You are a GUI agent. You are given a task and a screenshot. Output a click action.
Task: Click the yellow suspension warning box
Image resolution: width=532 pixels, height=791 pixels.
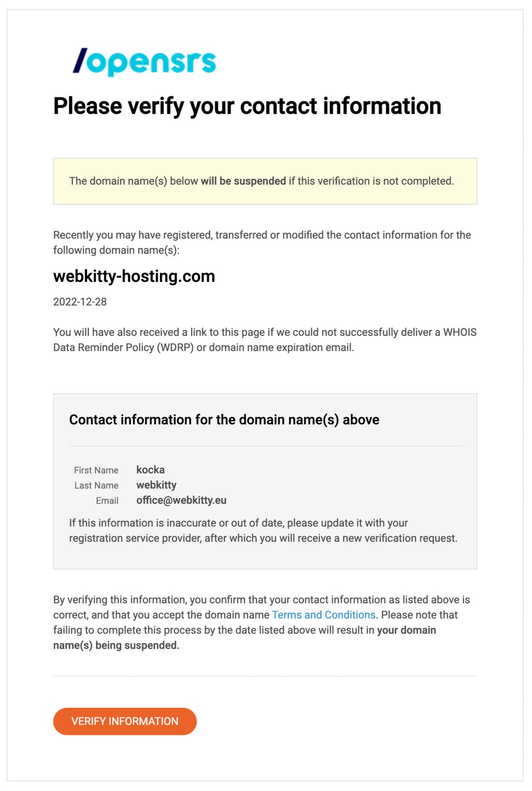click(x=265, y=181)
